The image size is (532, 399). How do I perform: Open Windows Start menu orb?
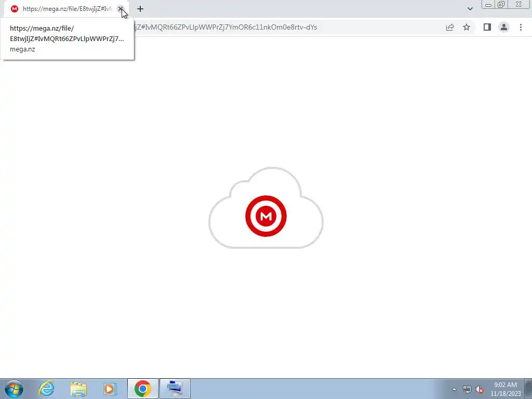(x=14, y=389)
